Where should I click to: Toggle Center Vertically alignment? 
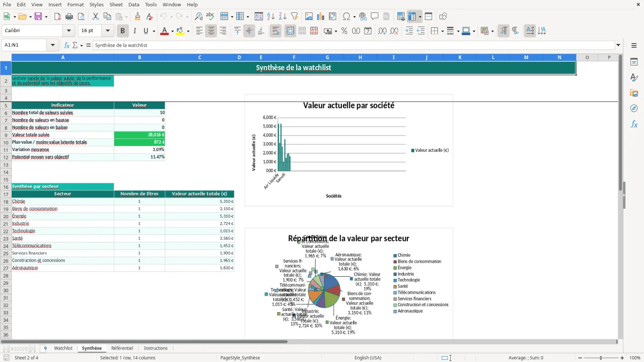coord(249,31)
